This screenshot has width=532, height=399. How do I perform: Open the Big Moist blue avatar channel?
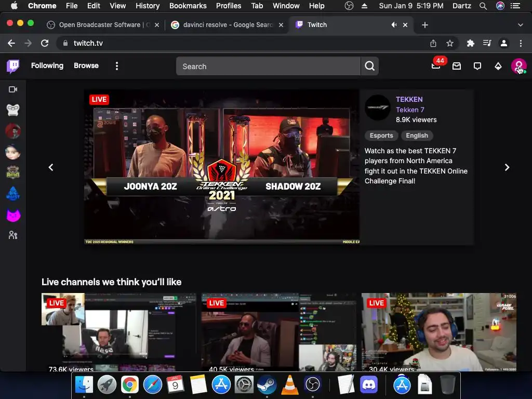(x=13, y=194)
